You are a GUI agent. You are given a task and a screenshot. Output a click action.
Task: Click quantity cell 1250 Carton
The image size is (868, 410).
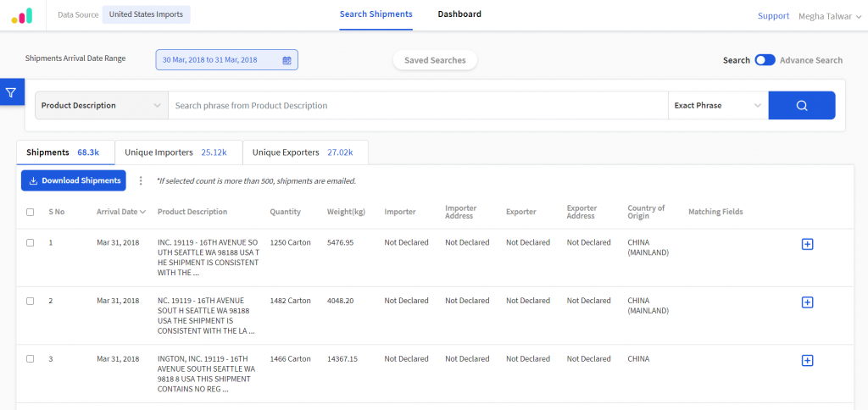(290, 242)
